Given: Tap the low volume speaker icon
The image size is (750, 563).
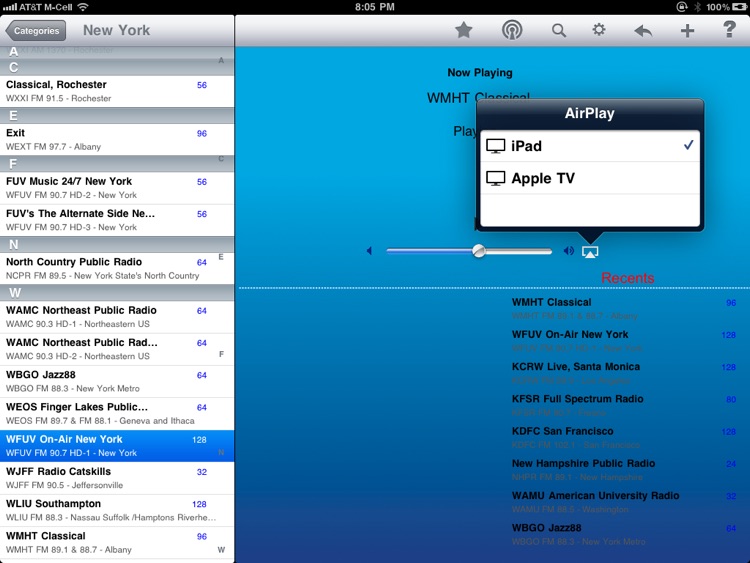Looking at the screenshot, I should (x=369, y=251).
